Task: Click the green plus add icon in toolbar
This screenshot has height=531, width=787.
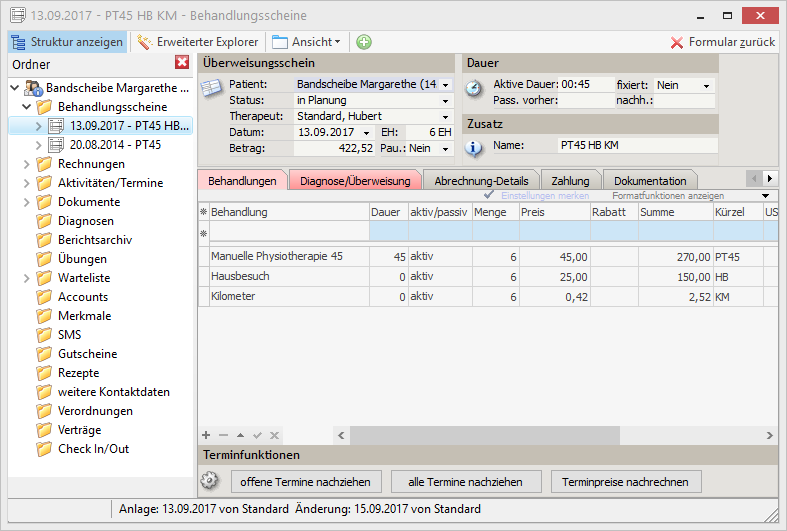Action: (x=364, y=42)
